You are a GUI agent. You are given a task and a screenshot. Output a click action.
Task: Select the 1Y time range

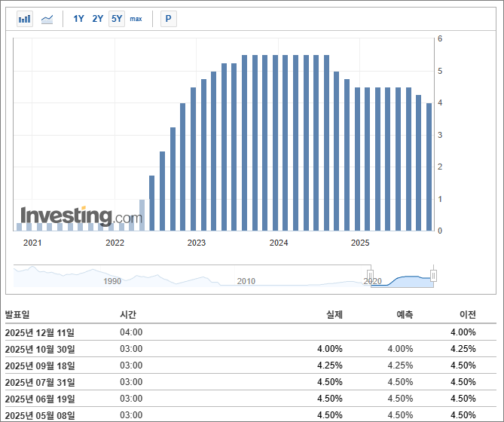click(78, 19)
